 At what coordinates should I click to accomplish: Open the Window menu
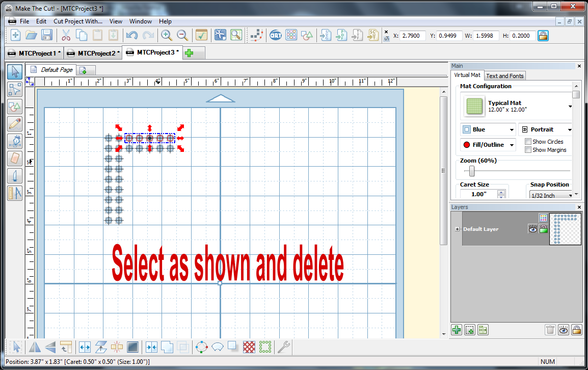[141, 21]
